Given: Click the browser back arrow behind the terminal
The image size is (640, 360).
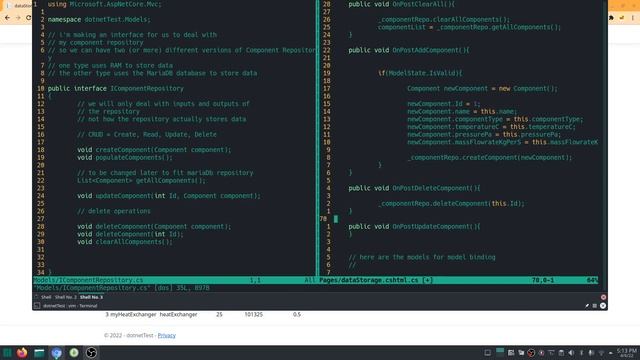Looking at the screenshot, I should 7,18.
